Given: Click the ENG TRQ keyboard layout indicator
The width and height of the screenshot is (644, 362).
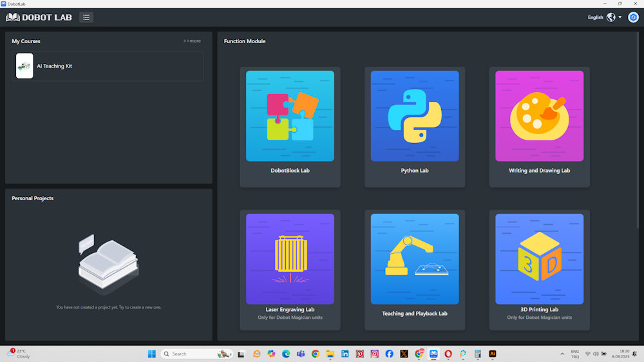Looking at the screenshot, I should (x=574, y=354).
